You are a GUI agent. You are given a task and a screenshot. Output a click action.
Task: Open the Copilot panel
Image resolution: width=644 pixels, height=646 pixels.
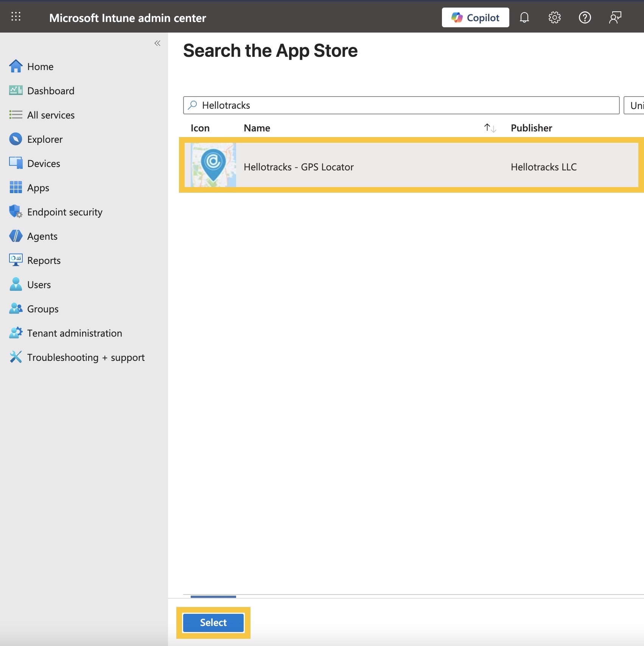(x=475, y=17)
